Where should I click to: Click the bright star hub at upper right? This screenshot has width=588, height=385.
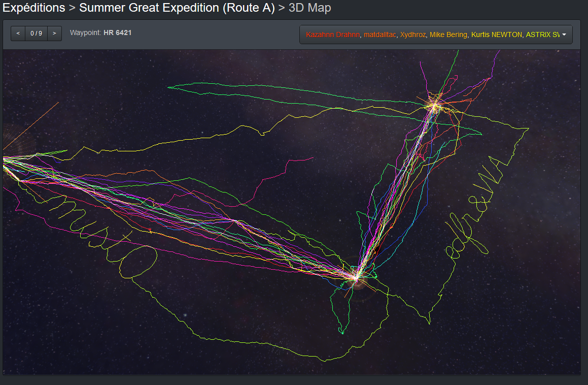[x=434, y=106]
